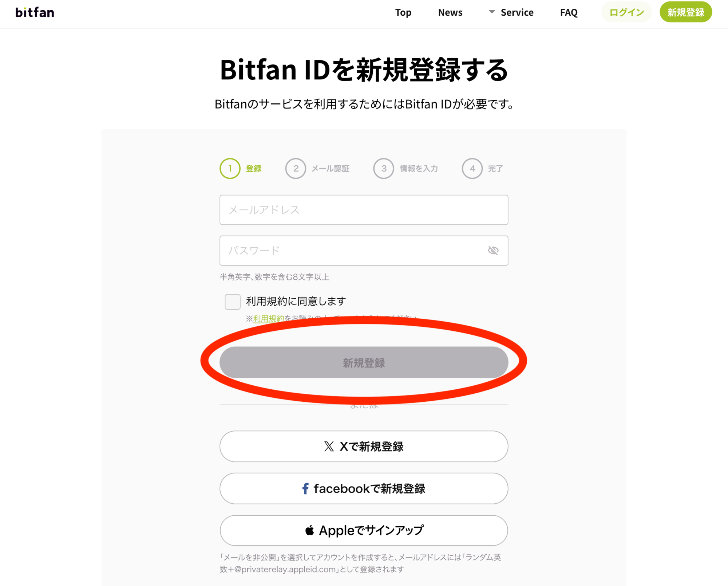The width and height of the screenshot is (728, 586).
Task: Click step 1 登録 circle
Action: click(230, 169)
